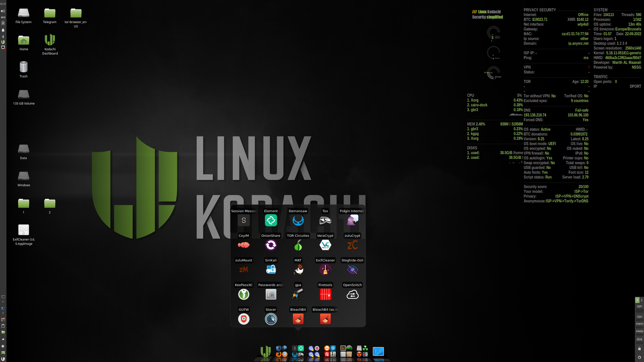Launch Firetools from the popup
Image resolution: width=644 pixels, height=362 pixels.
pyautogui.click(x=325, y=294)
